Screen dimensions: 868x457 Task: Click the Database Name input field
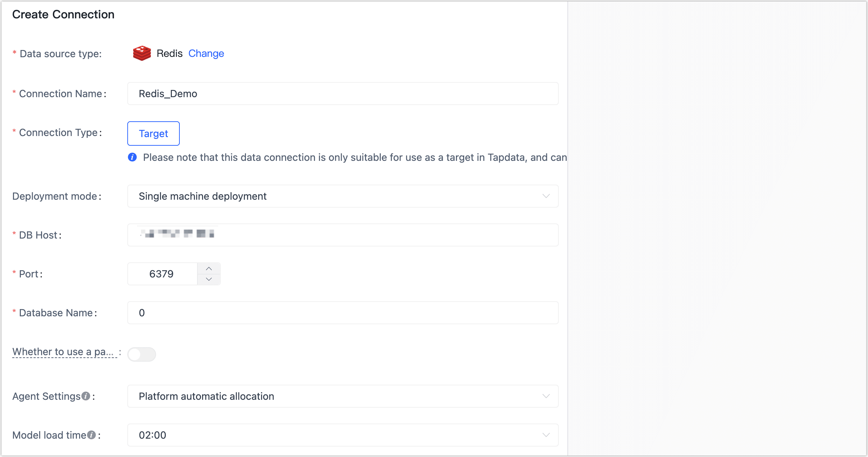342,313
